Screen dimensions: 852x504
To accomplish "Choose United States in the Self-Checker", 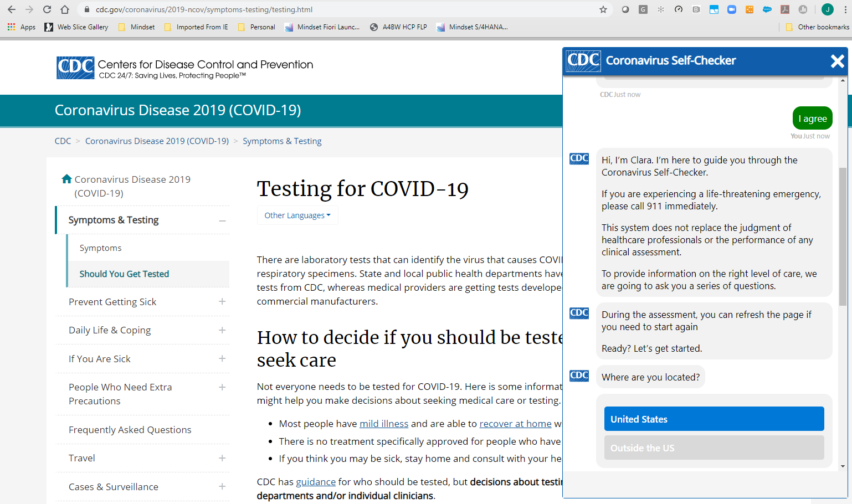I will tap(714, 419).
